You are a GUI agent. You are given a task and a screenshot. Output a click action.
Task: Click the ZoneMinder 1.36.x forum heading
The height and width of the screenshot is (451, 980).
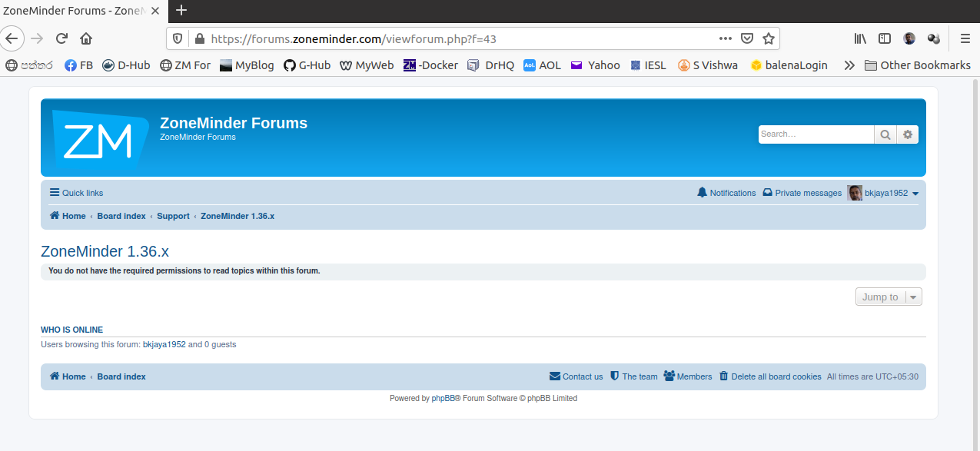click(x=105, y=251)
